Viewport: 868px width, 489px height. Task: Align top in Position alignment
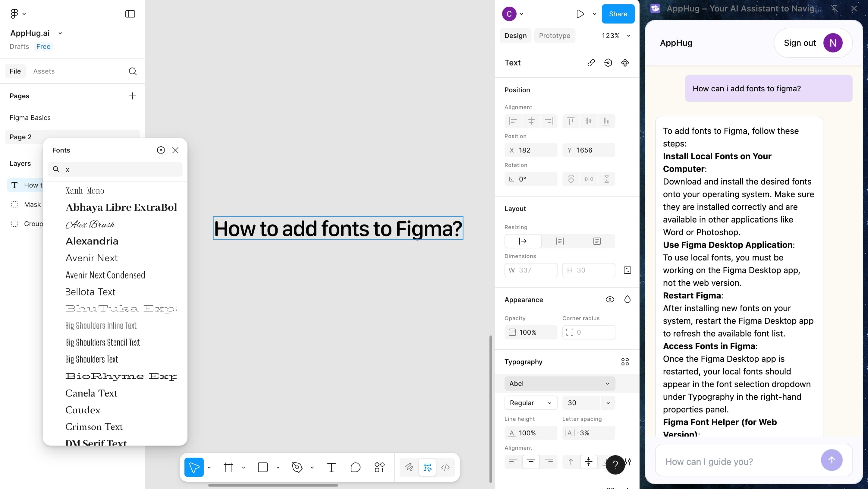coord(571,121)
